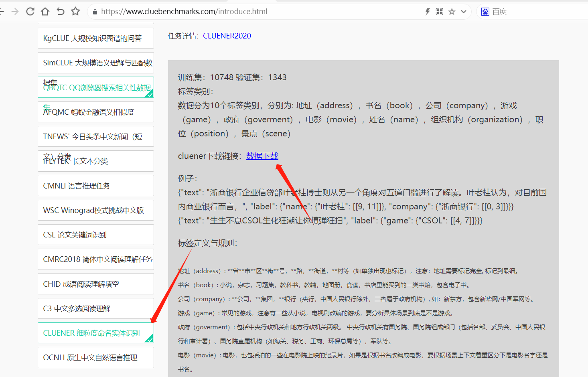Open the CLUENER2020 task details link
Image resolution: width=588 pixels, height=377 pixels.
(x=227, y=36)
